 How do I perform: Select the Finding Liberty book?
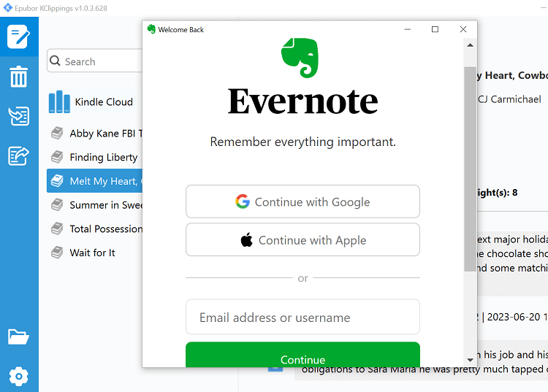coord(94,157)
